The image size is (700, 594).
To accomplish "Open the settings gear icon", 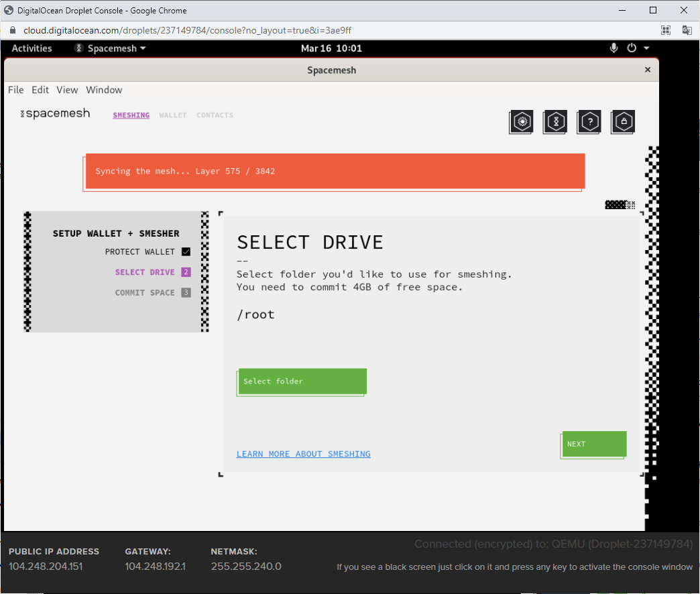I will pos(522,121).
